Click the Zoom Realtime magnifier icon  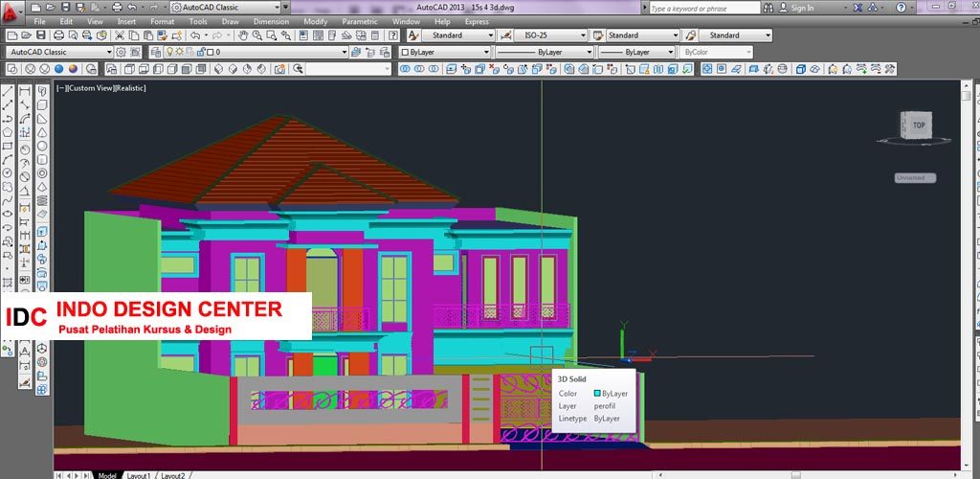(x=256, y=35)
